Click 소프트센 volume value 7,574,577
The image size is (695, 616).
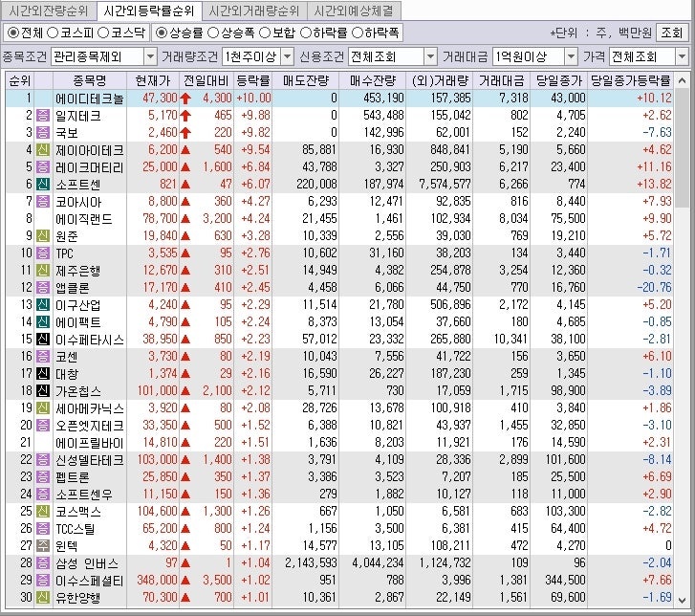pos(445,184)
